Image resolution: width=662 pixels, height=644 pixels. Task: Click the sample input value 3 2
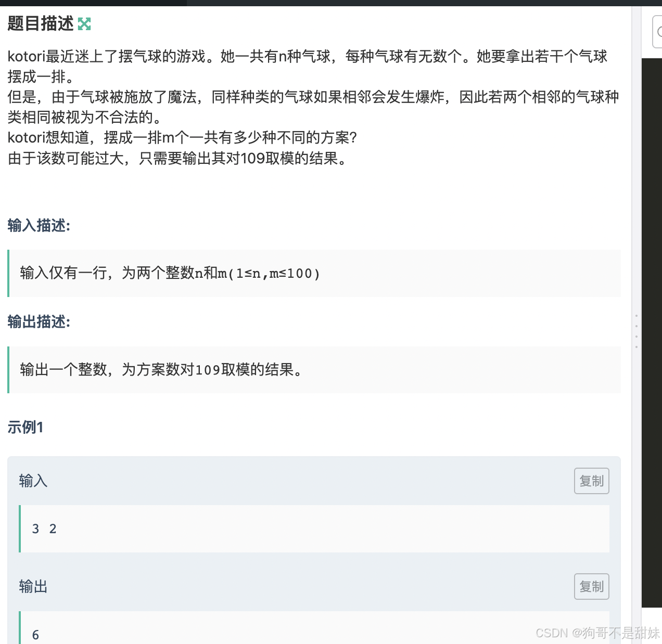pyautogui.click(x=44, y=529)
